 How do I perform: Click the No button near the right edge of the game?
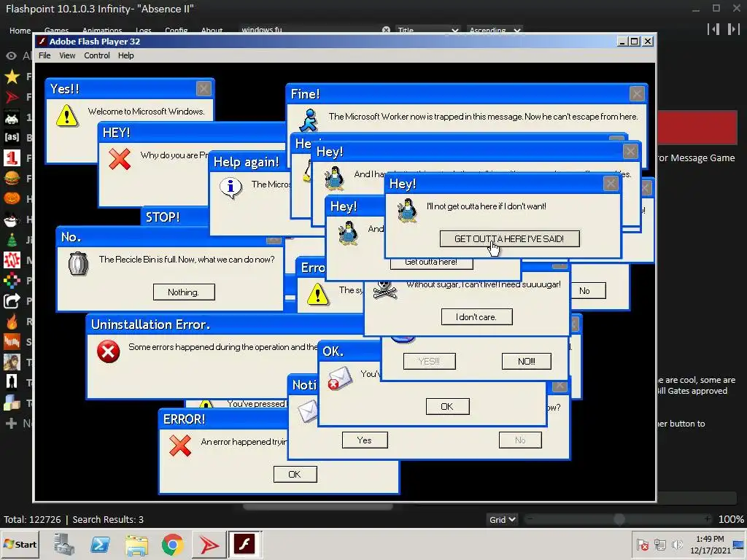click(x=584, y=290)
